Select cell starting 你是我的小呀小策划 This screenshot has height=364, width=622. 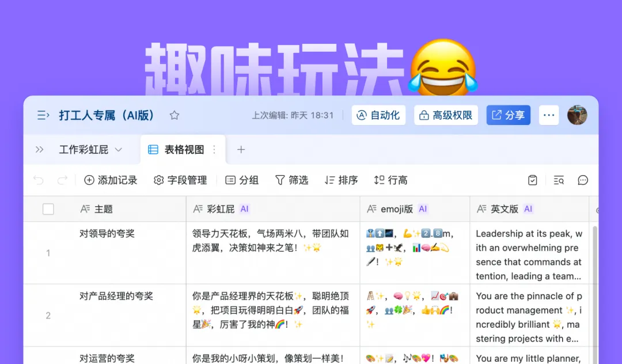(274, 356)
